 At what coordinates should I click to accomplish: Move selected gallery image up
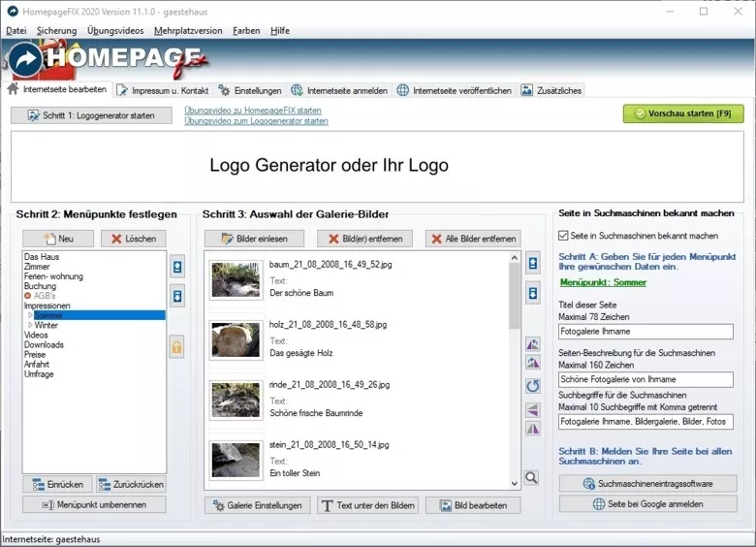(533, 264)
